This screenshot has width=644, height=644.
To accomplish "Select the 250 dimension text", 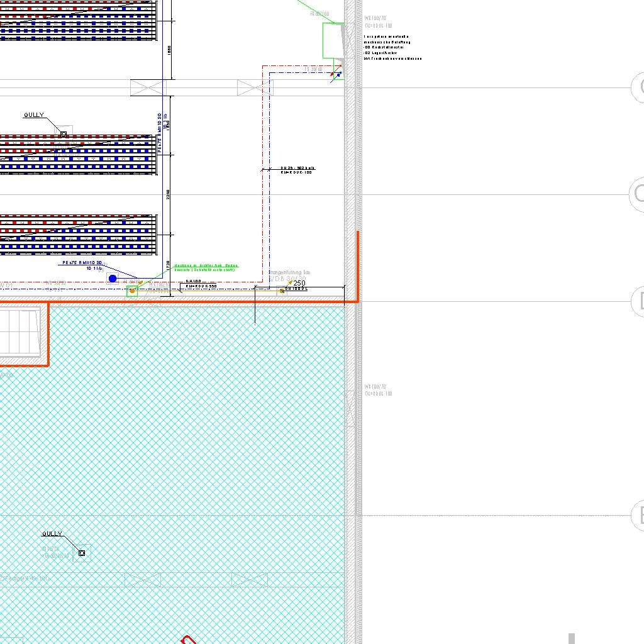I will (x=299, y=284).
